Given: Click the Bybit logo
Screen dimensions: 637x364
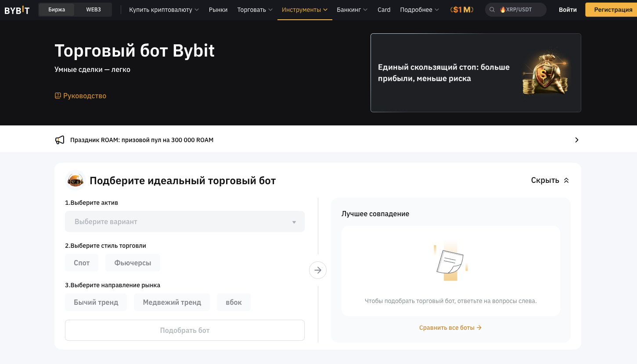Looking at the screenshot, I should [x=17, y=10].
